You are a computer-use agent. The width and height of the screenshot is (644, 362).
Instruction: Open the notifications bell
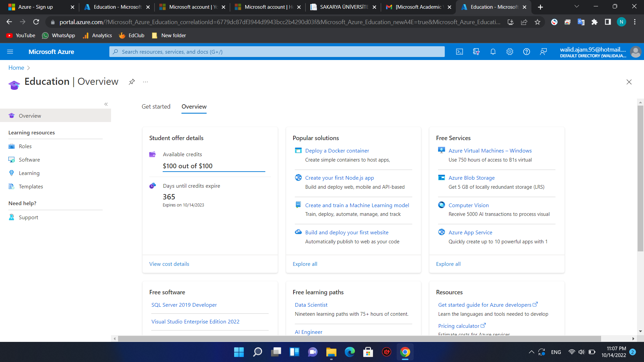493,52
